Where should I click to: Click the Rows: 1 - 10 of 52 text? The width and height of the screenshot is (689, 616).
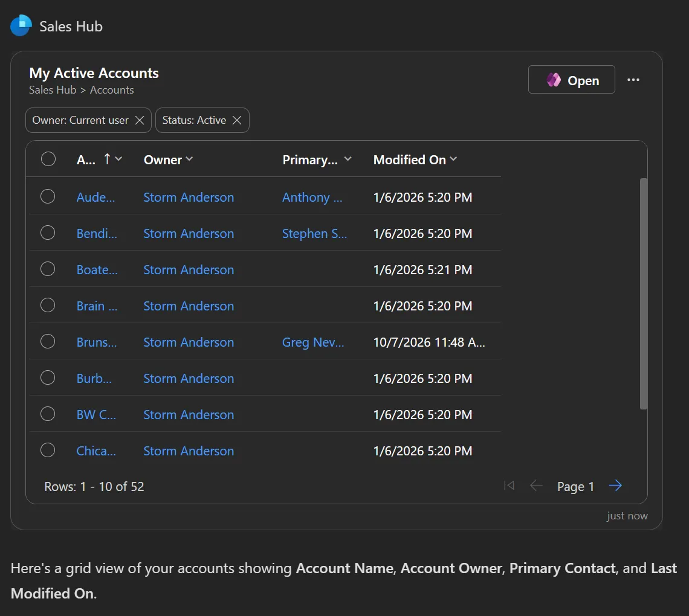[x=94, y=487]
